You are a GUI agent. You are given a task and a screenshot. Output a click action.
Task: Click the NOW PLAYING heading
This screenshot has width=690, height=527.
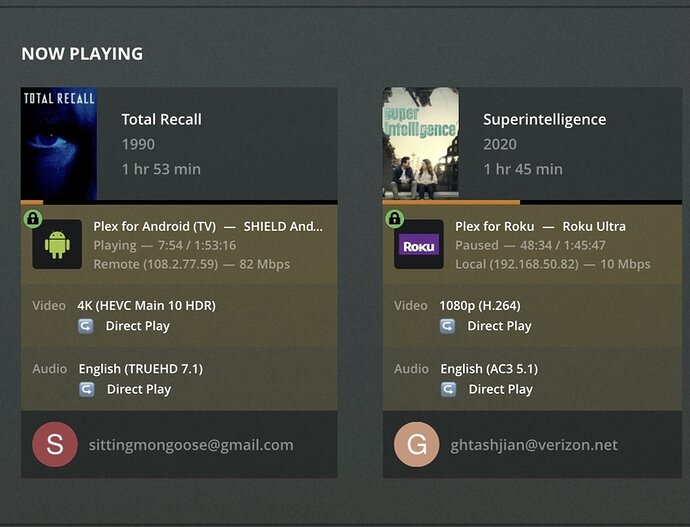[x=82, y=54]
